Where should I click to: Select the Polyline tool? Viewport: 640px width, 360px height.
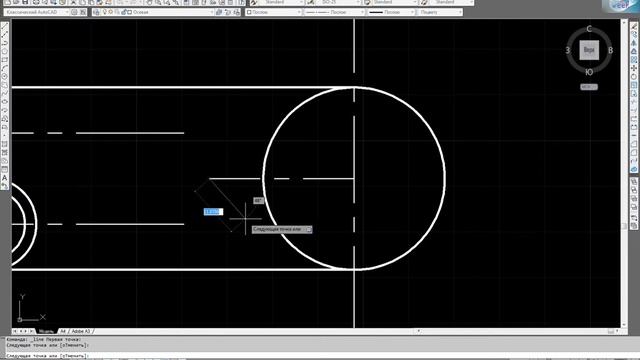(x=4, y=43)
